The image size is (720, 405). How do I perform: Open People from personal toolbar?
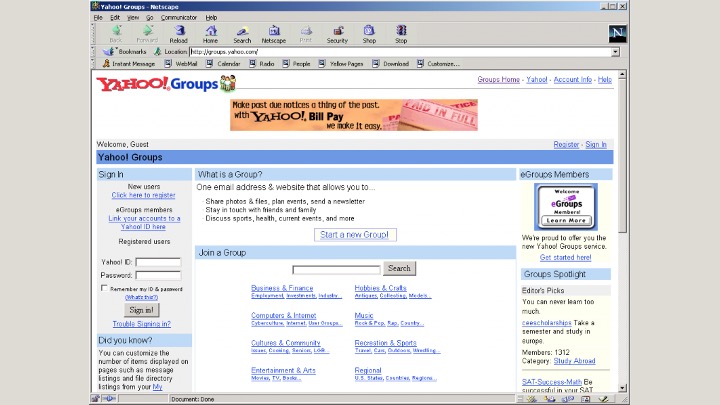pos(297,64)
